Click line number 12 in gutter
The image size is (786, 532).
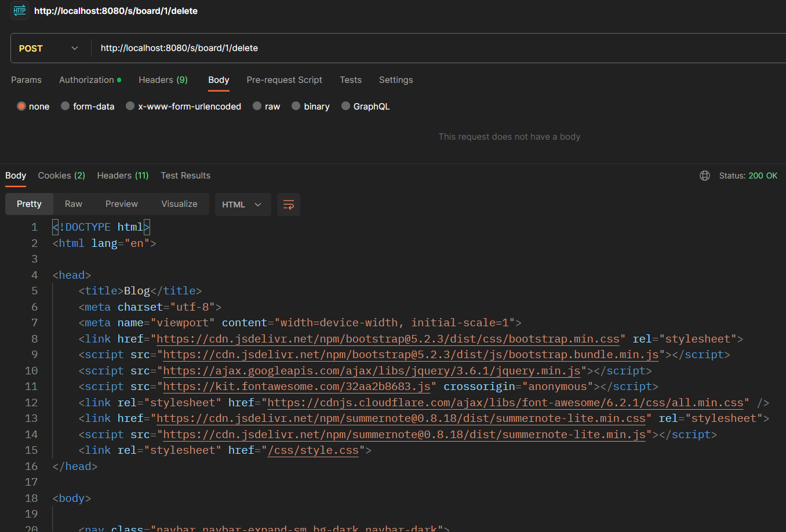31,403
